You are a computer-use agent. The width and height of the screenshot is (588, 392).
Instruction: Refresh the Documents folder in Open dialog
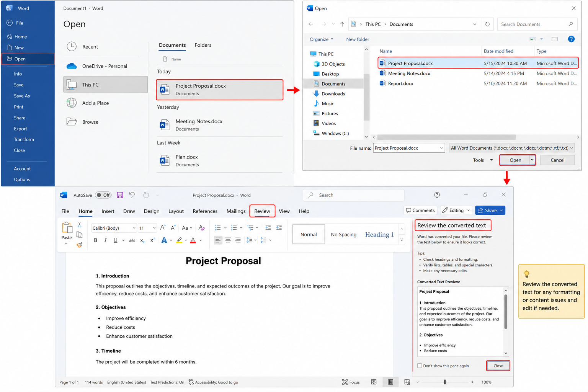(487, 24)
